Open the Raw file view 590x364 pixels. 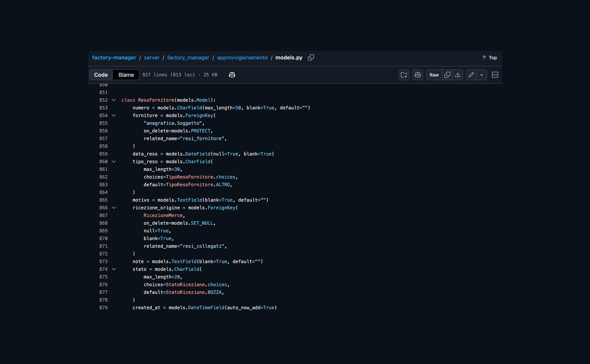[434, 75]
